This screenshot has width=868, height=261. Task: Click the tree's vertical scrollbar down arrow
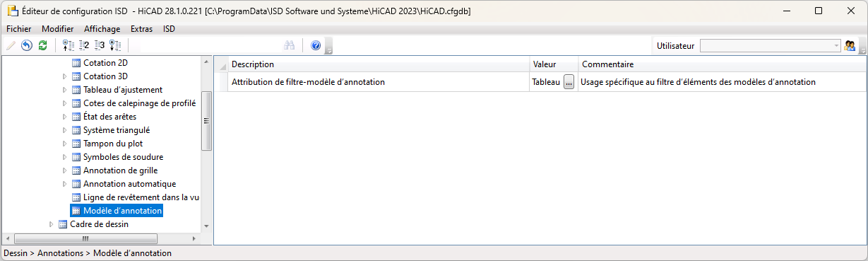pos(207,226)
